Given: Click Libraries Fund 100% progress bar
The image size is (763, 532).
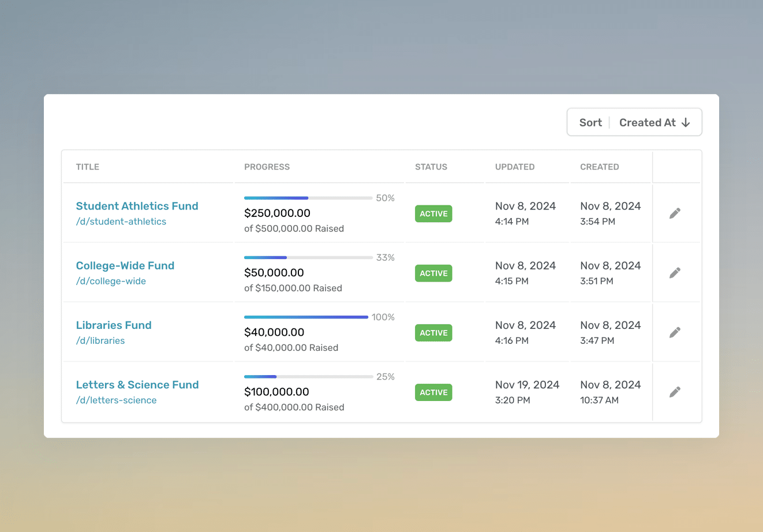Looking at the screenshot, I should pyautogui.click(x=306, y=317).
